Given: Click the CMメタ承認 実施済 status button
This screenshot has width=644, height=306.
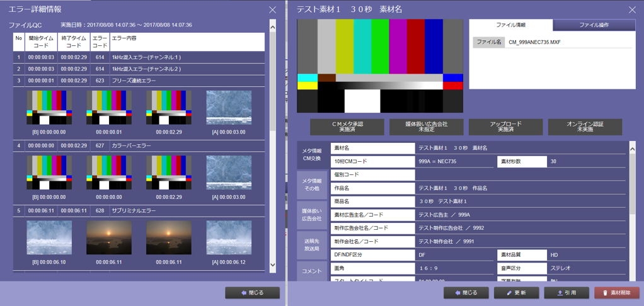Looking at the screenshot, I should (347, 127).
